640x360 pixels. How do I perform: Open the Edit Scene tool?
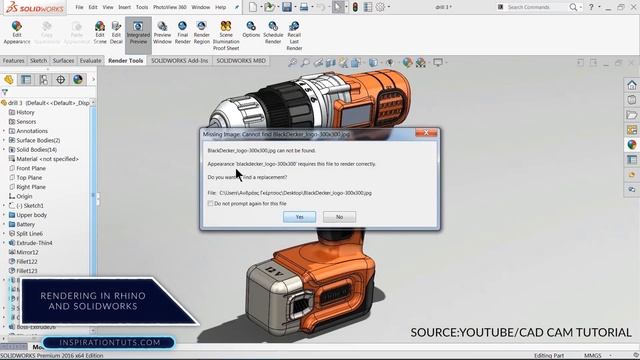pos(100,32)
